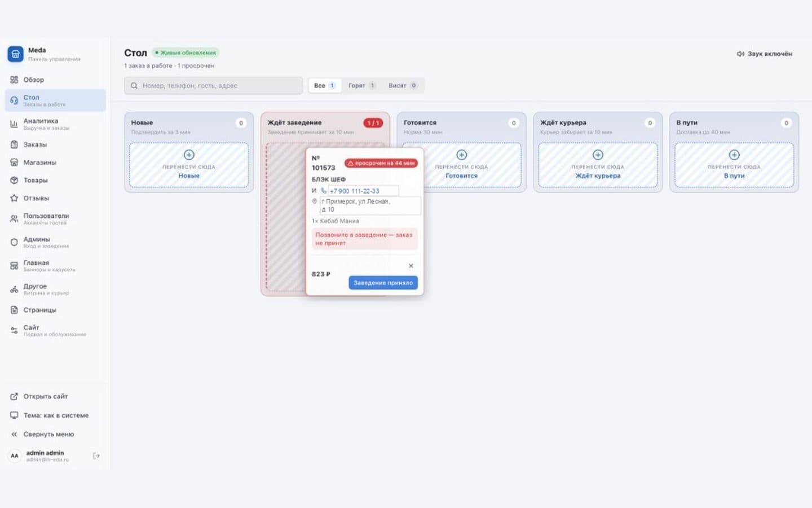812x508 pixels.
Task: Click plus icon in Готовится drop zone
Action: 461,155
